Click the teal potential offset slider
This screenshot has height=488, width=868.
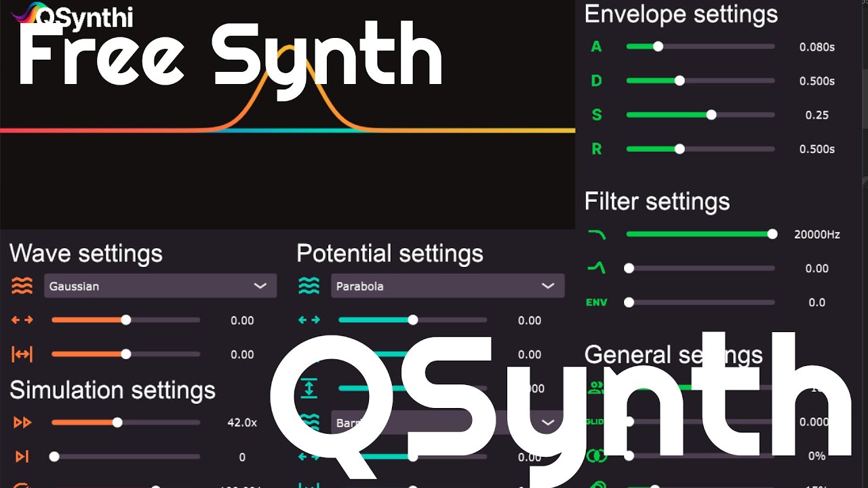tap(413, 320)
